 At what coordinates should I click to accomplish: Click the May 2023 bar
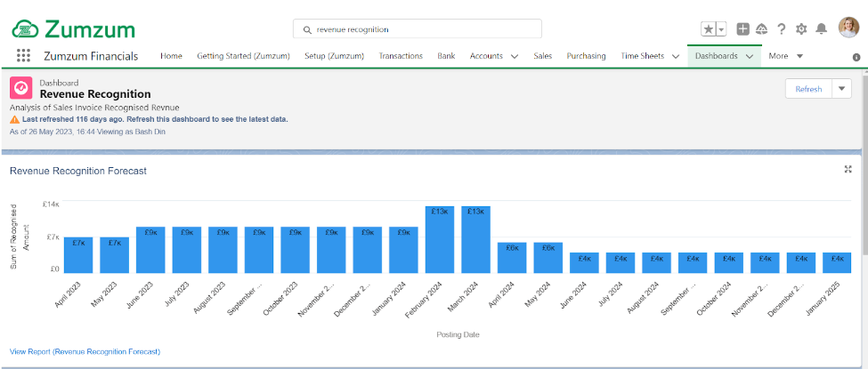(115, 255)
